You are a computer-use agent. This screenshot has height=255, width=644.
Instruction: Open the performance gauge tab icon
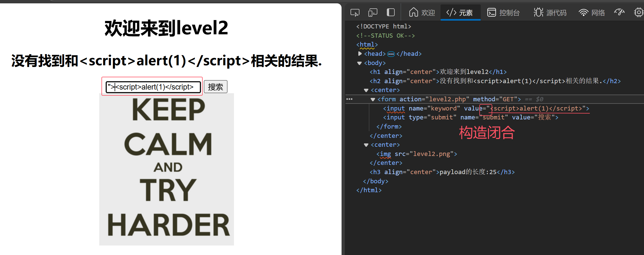click(x=619, y=12)
